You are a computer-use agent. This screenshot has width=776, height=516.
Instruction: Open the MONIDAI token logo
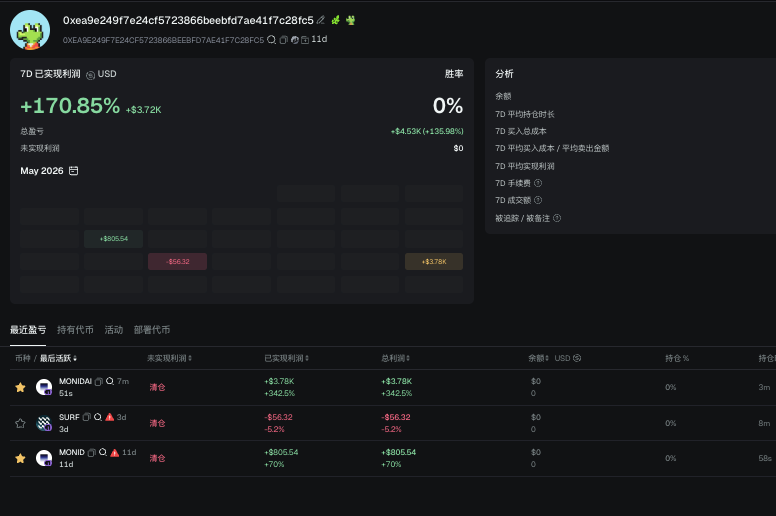(44, 387)
